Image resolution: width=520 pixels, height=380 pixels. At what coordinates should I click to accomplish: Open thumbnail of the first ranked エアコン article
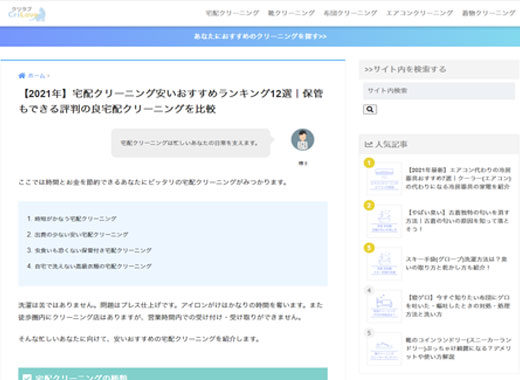tap(384, 178)
